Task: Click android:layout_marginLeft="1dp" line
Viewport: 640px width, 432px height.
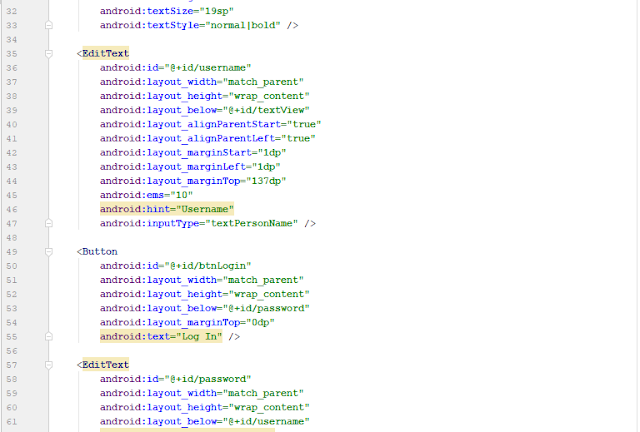Action: pyautogui.click(x=190, y=167)
